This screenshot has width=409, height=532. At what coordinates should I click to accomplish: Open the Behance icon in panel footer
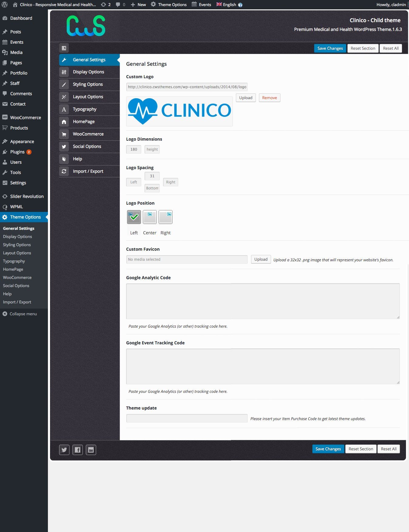(91, 450)
